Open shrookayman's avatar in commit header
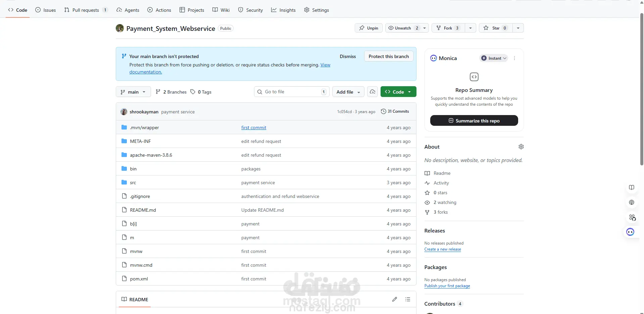Screen dimensions: 644x314 click(124, 112)
